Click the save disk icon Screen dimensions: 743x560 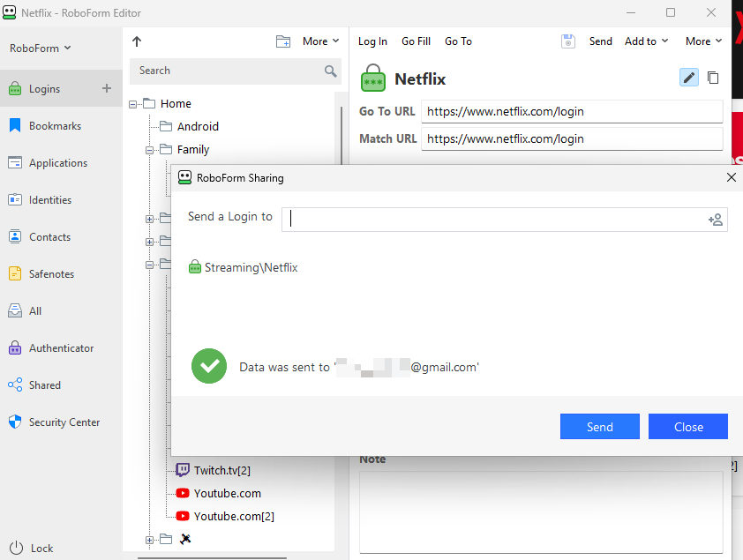click(567, 41)
